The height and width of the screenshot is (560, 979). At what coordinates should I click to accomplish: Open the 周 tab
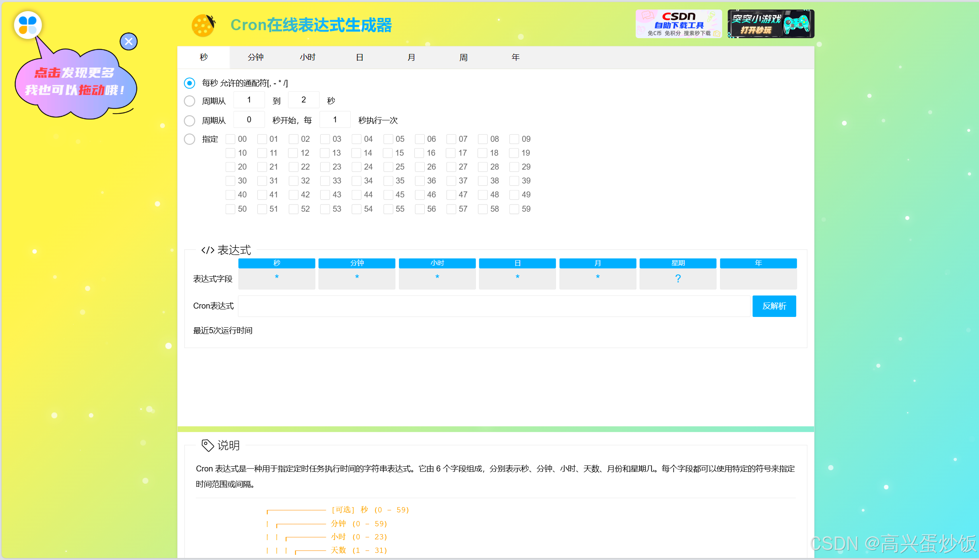pos(463,57)
